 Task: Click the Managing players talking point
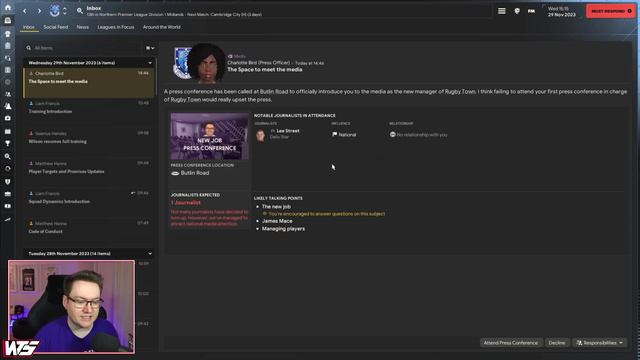click(283, 229)
